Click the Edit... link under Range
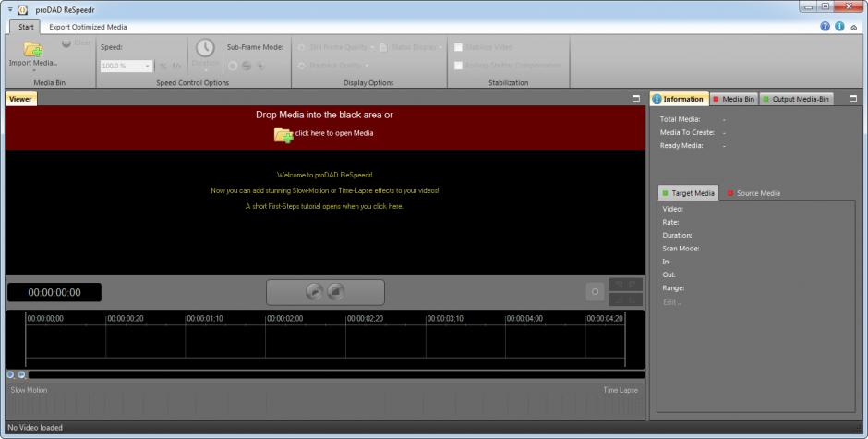This screenshot has height=439, width=868. point(672,302)
